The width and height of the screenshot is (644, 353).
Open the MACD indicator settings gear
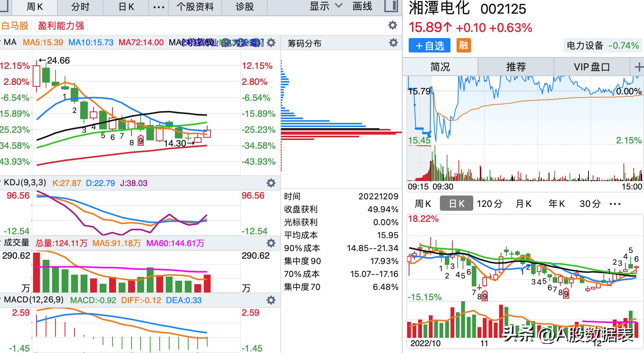click(271, 300)
